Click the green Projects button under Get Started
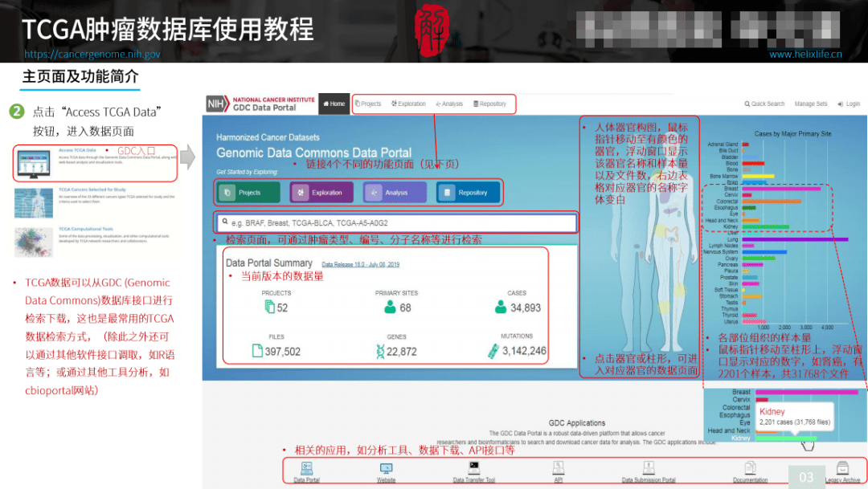The height and width of the screenshot is (489, 868). [x=248, y=193]
